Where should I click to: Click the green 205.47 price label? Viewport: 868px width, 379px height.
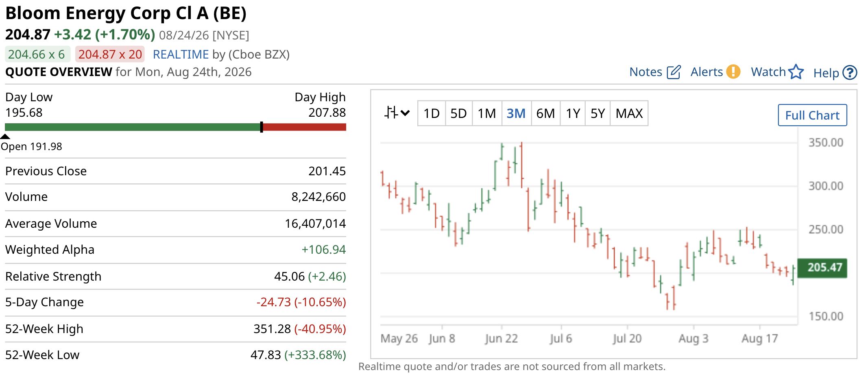click(822, 268)
